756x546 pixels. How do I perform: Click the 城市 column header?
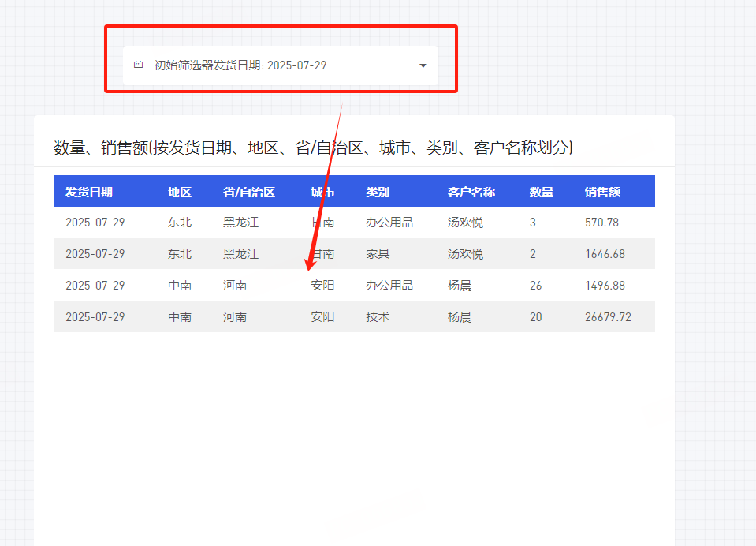[x=322, y=192]
